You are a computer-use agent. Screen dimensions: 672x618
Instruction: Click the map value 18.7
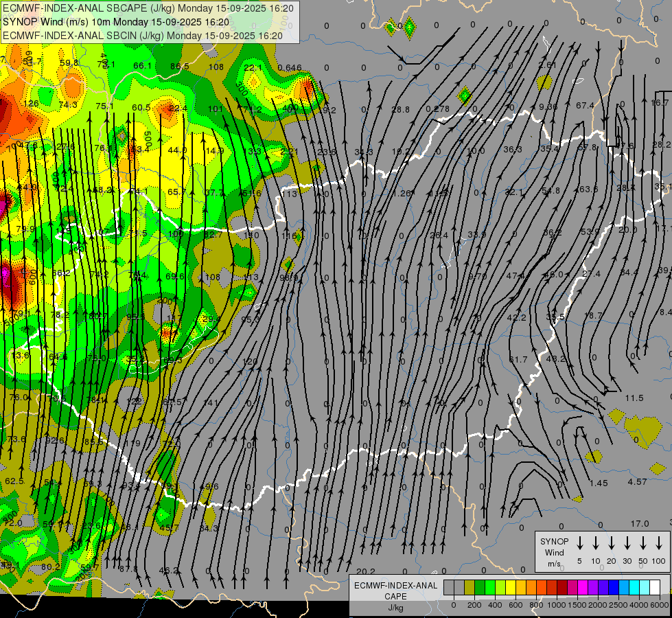[593, 315]
